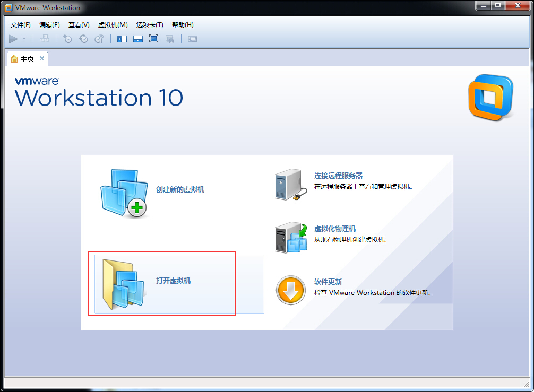Click the virtualize physical machine icon

coord(291,238)
